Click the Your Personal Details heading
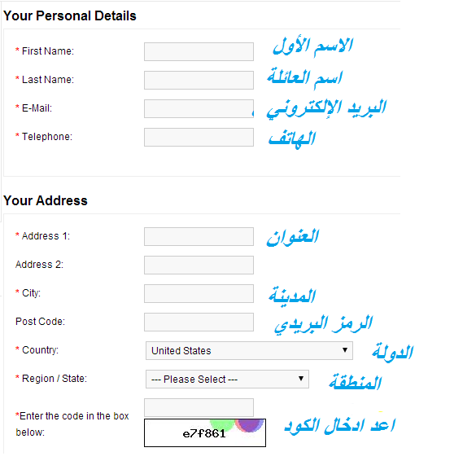The image size is (476, 474). 69,15
